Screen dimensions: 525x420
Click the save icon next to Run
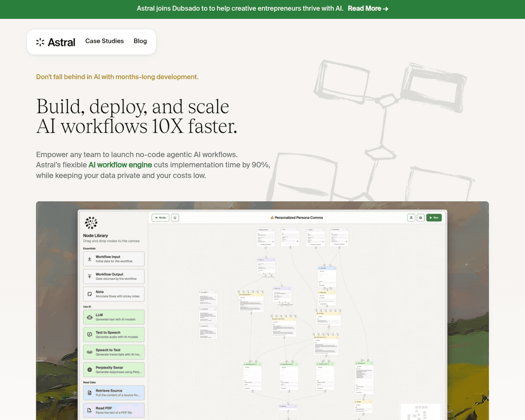pyautogui.click(x=420, y=217)
